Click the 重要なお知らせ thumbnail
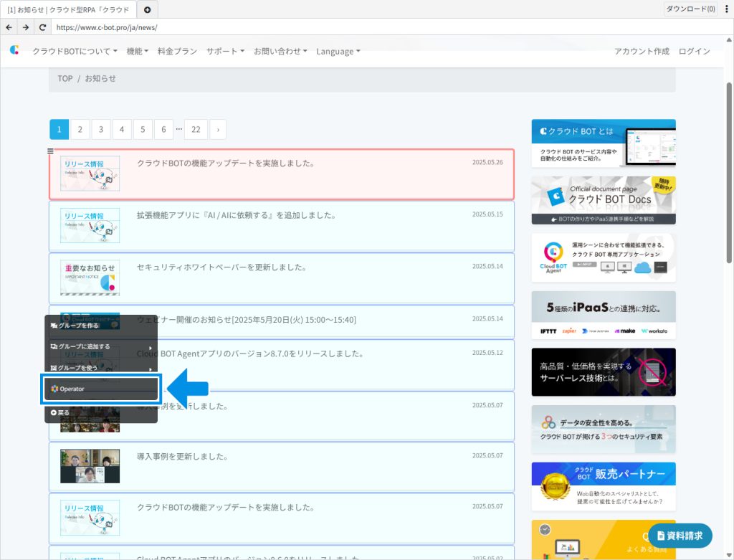 [x=90, y=277]
